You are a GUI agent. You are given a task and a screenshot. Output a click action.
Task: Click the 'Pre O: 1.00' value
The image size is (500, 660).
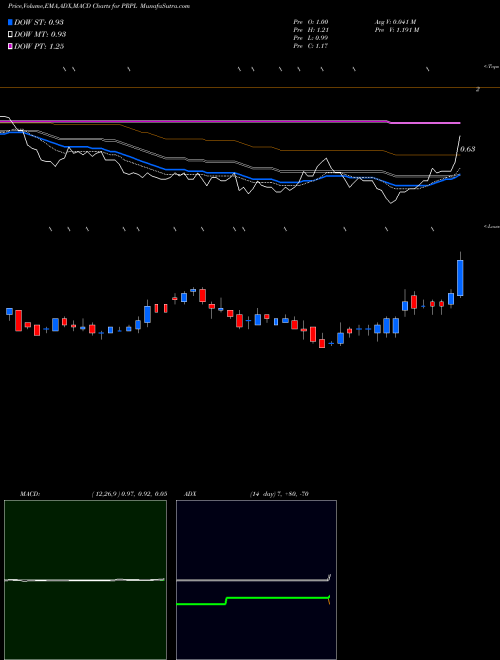tap(311, 22)
